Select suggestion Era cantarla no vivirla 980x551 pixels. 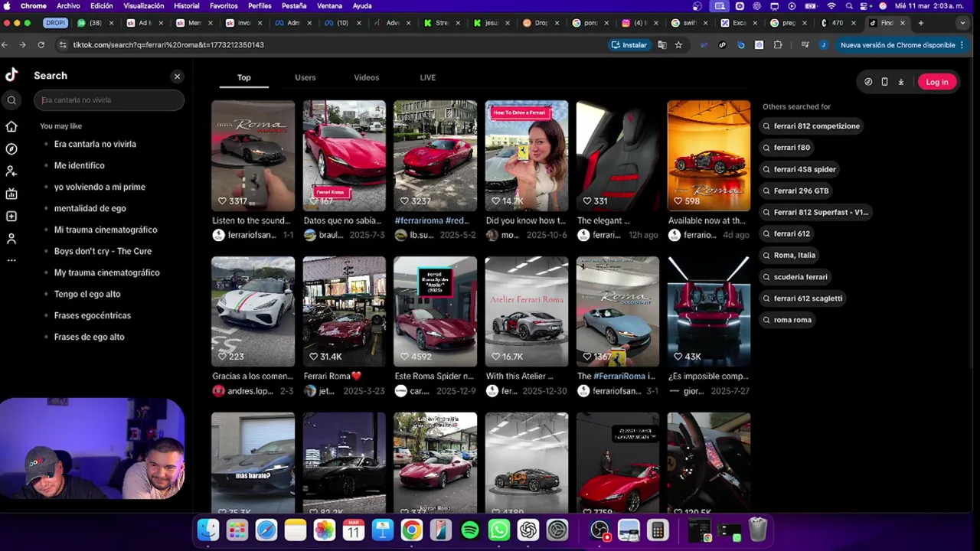(x=95, y=144)
